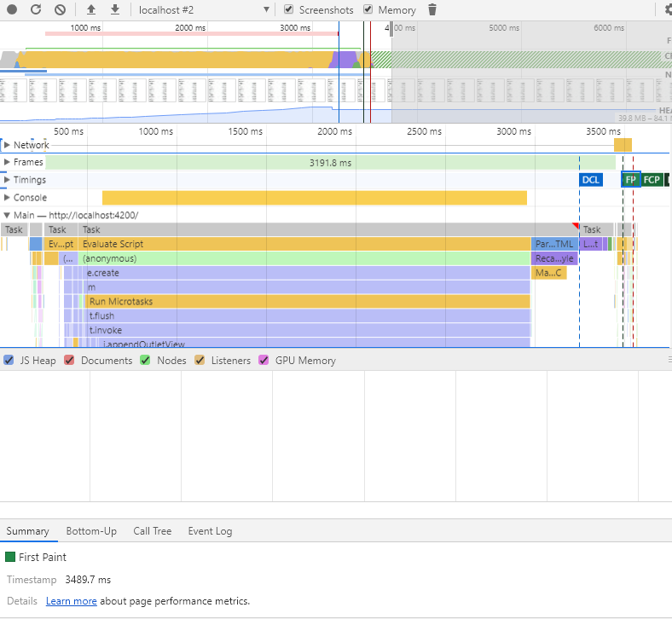672x619 pixels.
Task: Select the DCL timing marker
Action: point(591,180)
